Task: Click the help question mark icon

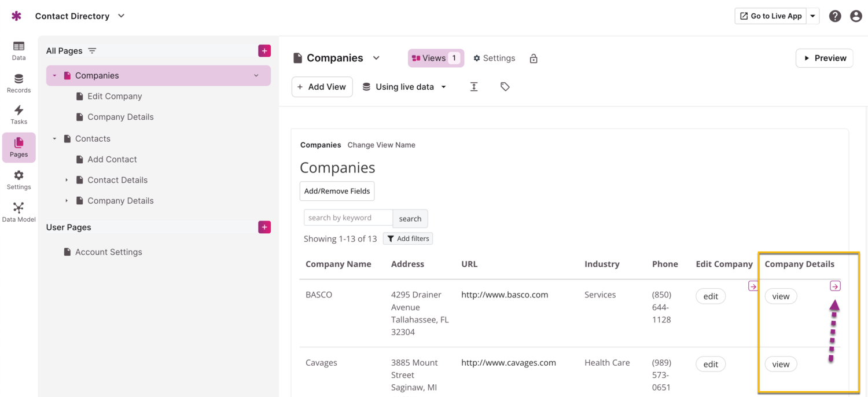Action: (834, 16)
